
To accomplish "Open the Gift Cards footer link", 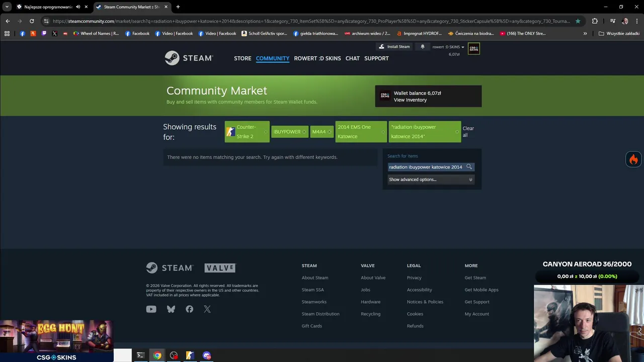I will pyautogui.click(x=311, y=326).
